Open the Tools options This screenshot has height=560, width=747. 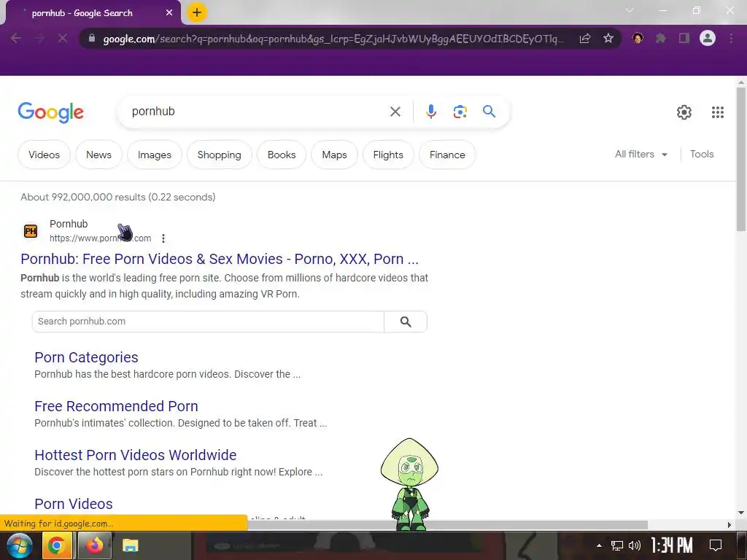702,155
